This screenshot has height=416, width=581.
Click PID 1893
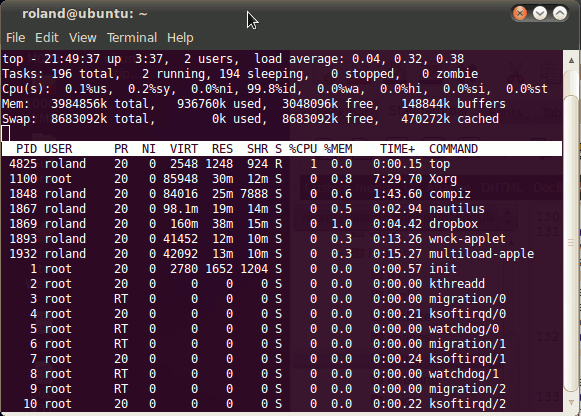pos(23,239)
